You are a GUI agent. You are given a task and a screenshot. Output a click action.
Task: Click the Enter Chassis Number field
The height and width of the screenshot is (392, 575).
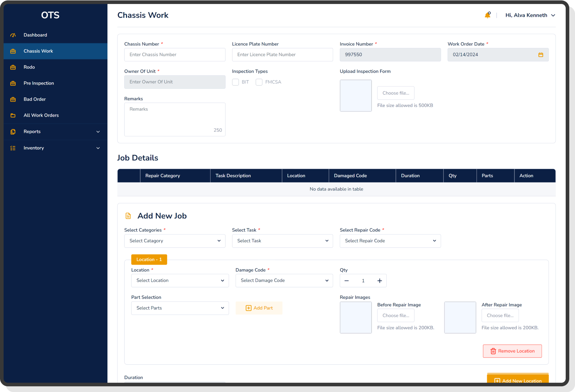pyautogui.click(x=174, y=54)
